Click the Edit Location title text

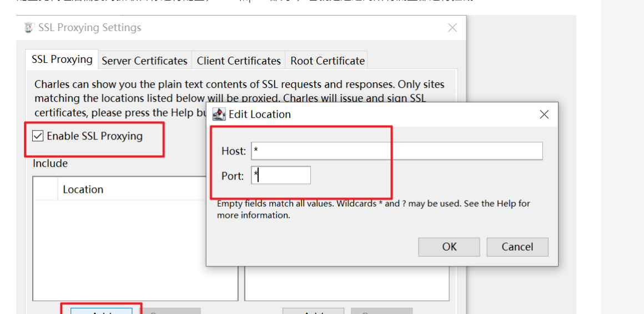click(x=260, y=114)
